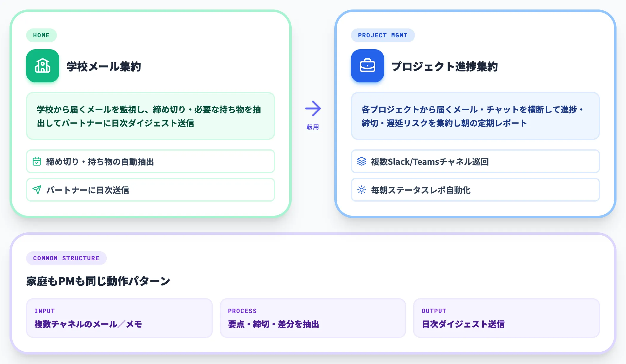Click the sun icon beside 毎朝ステータスレポ自動化
This screenshot has width=626, height=364.
pyautogui.click(x=362, y=190)
